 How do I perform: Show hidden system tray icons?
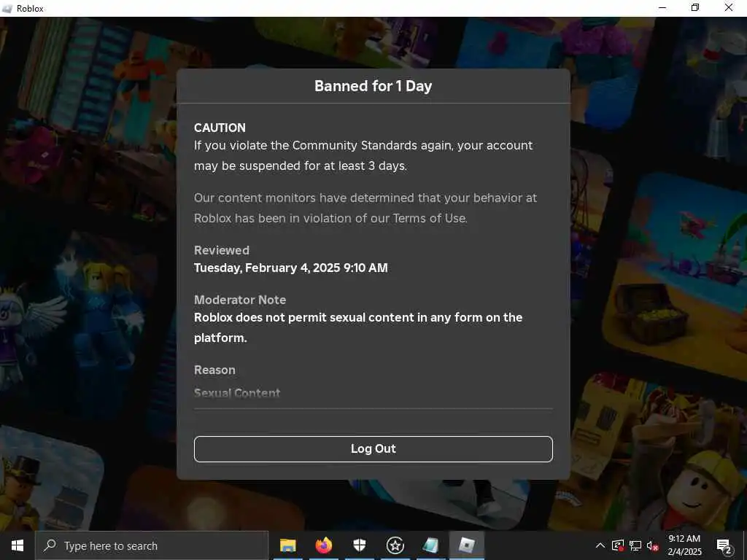tap(600, 545)
